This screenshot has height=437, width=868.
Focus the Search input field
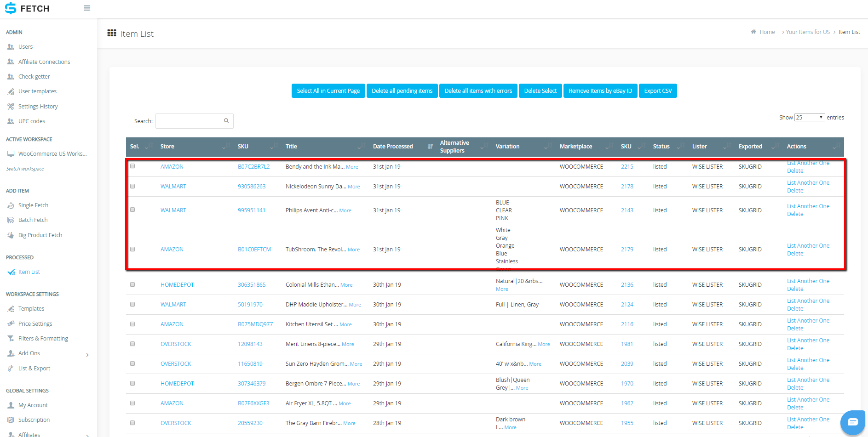pos(194,121)
